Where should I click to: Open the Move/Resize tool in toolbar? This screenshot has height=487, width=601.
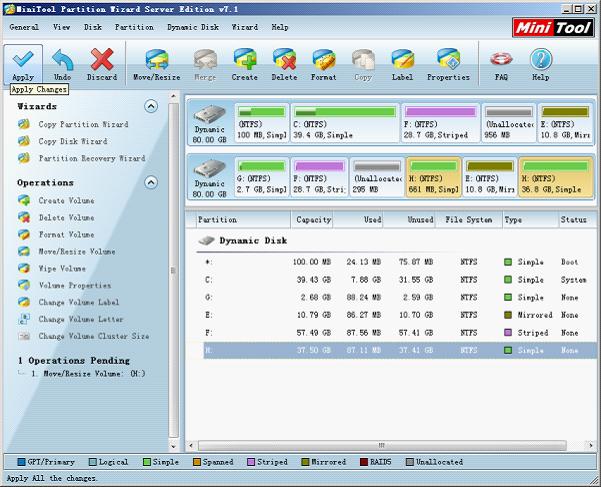(156, 64)
